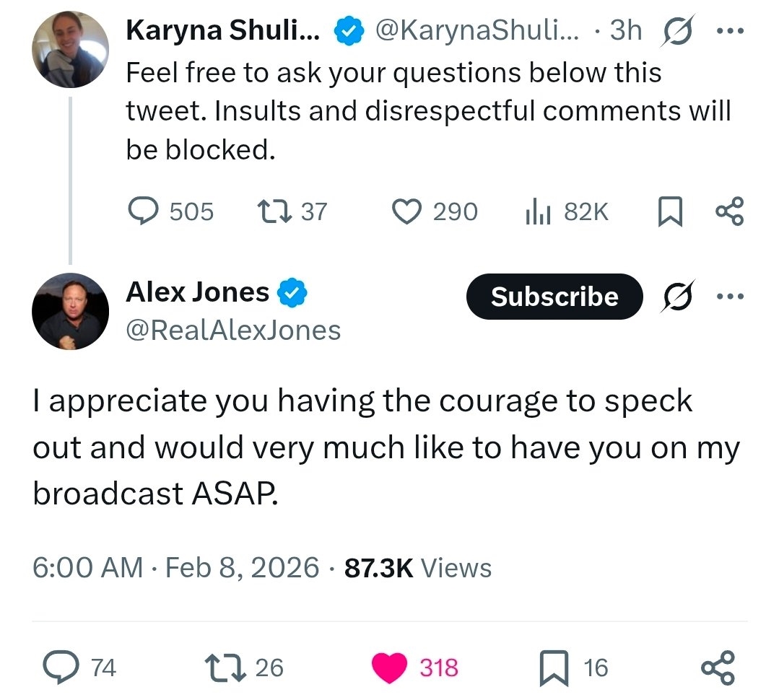Open Karyna's profile avatar
Viewport: 779px width, 700px height.
pos(70,49)
